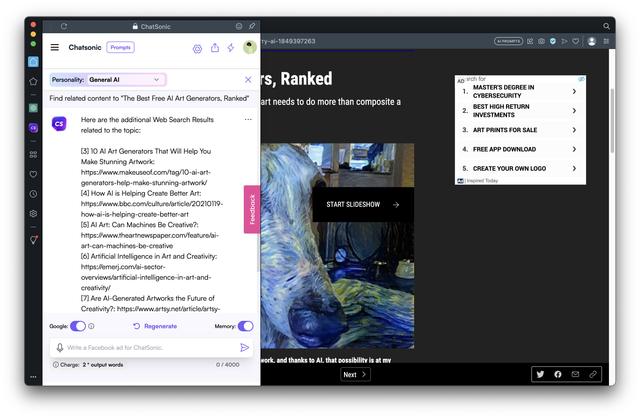Click Start Slideshow button
Screen dimensions: 640x418
point(363,205)
